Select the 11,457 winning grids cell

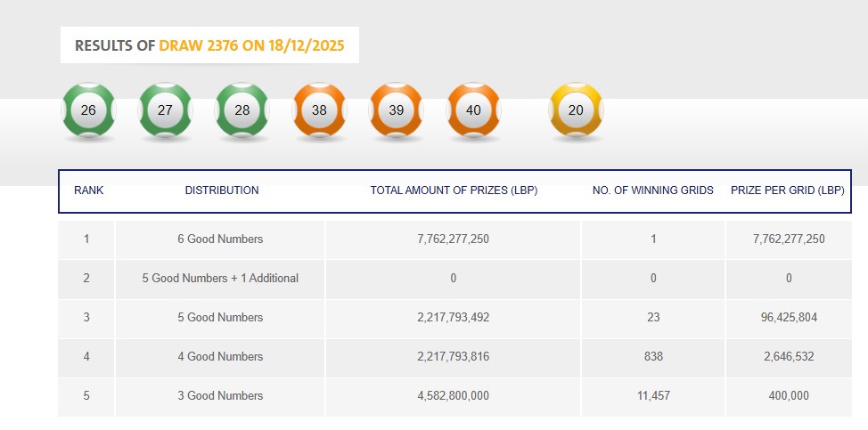pos(653,396)
